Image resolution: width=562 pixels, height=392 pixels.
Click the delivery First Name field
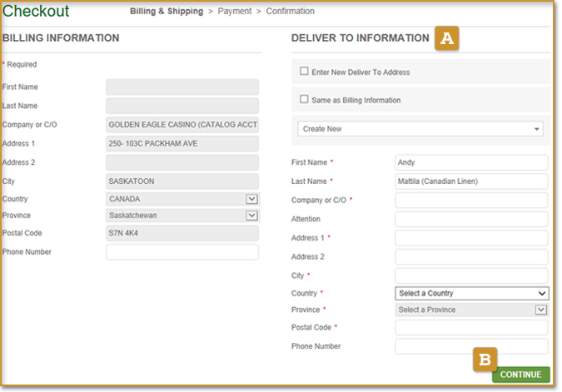pos(471,162)
